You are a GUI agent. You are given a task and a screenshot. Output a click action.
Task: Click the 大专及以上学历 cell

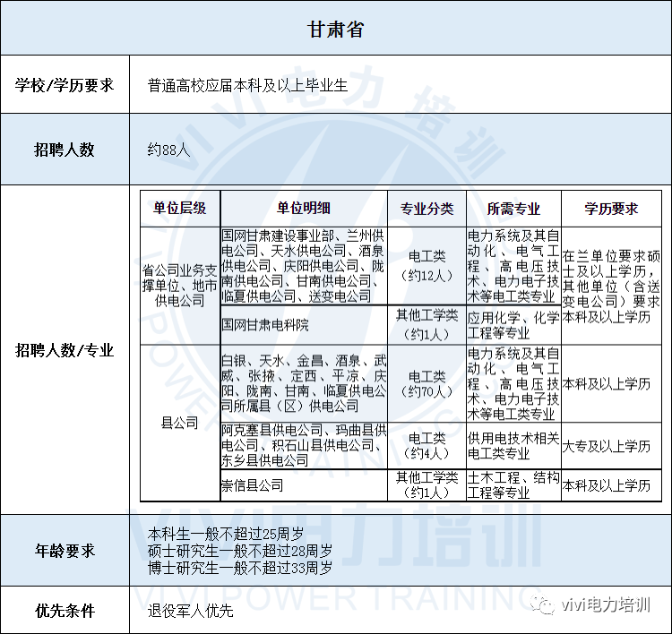coord(611,446)
